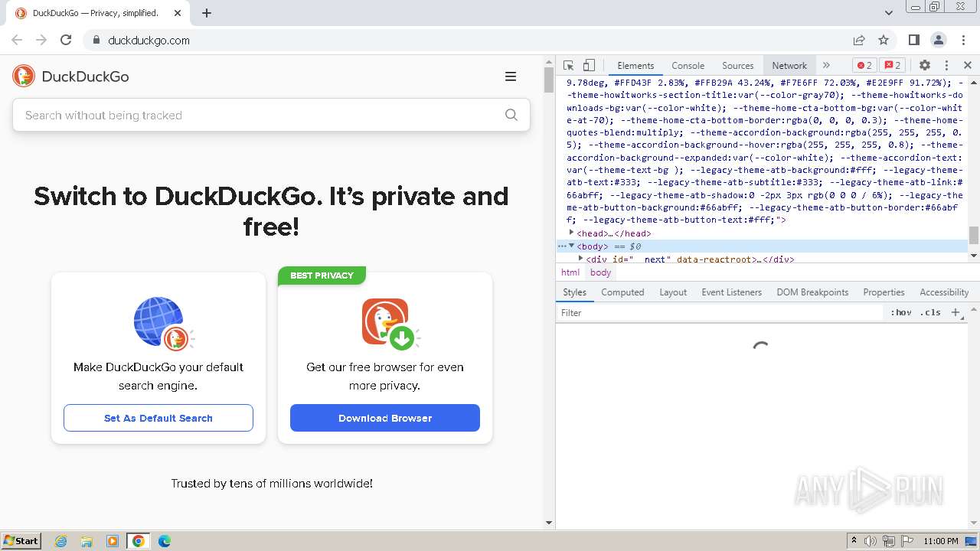Click the DuckDuckGo logo
The width and height of the screenshot is (980, 551).
pos(70,76)
